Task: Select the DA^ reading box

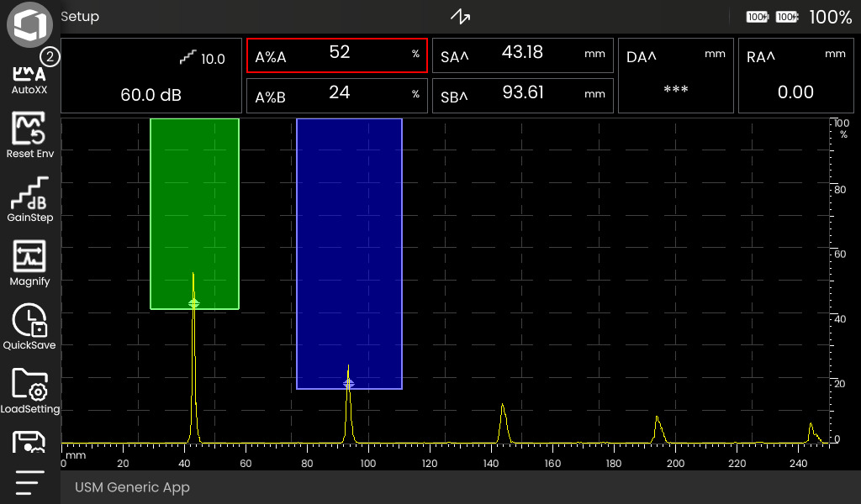Action: tap(676, 76)
